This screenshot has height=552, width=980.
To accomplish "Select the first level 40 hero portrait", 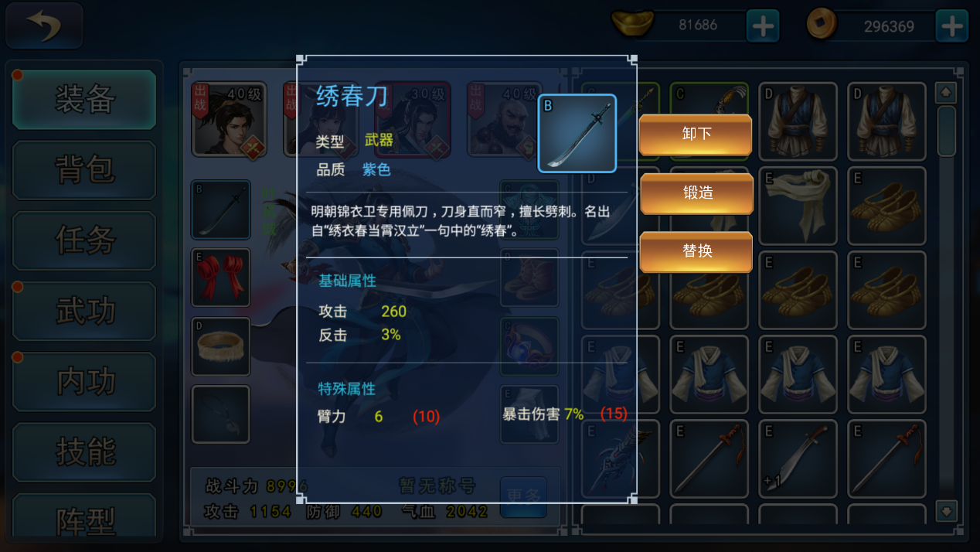I will click(x=229, y=119).
